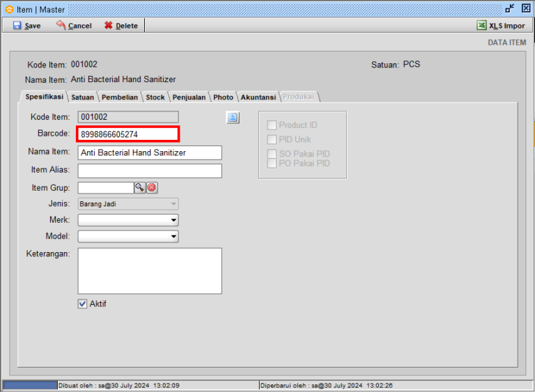
Task: Click into the Barcode input field
Action: click(x=129, y=134)
